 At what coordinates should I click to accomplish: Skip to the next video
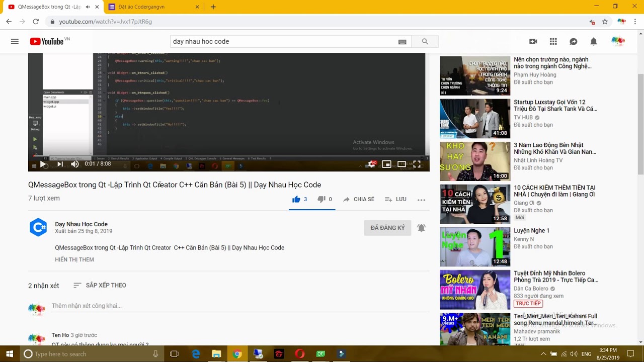click(60, 164)
